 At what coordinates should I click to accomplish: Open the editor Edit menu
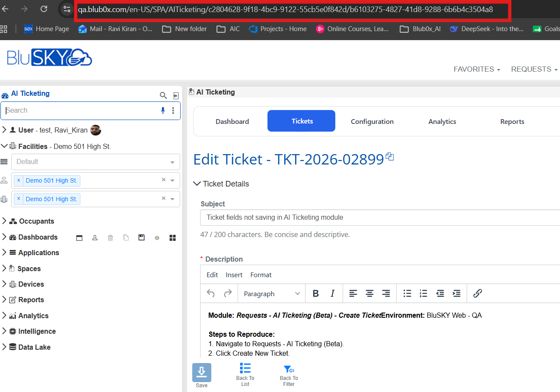(x=212, y=275)
